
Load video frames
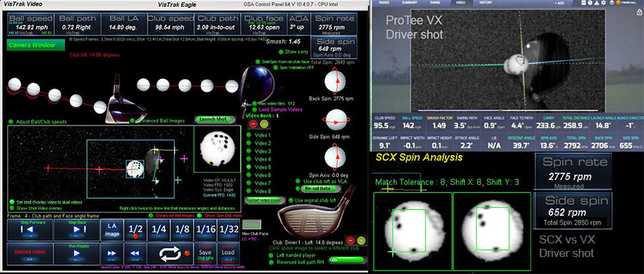228,254
